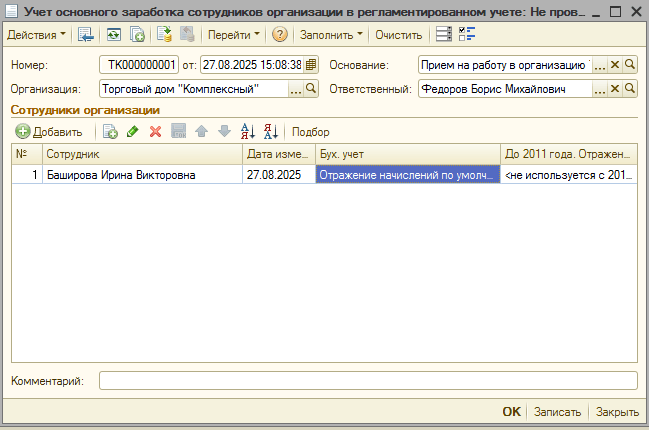Open selection ellipsis for Организация field
This screenshot has width=649, height=430.
(295, 89)
